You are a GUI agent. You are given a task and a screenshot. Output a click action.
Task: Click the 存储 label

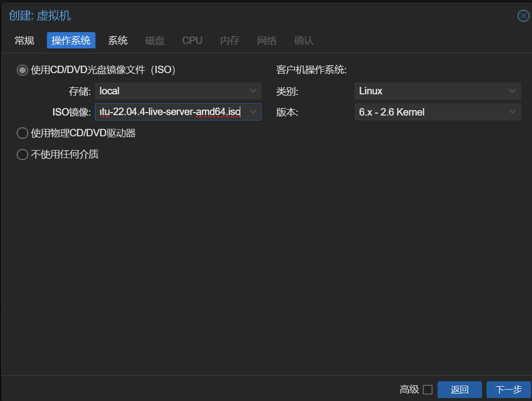[80, 91]
